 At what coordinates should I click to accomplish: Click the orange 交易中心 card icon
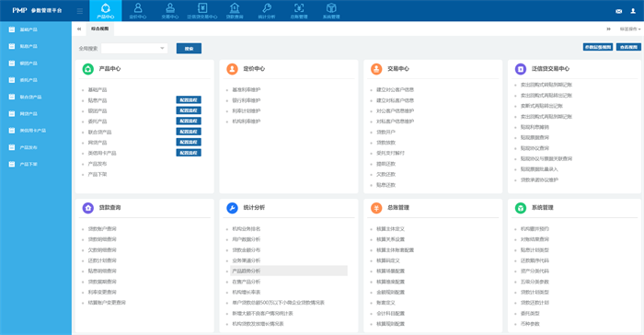point(376,69)
